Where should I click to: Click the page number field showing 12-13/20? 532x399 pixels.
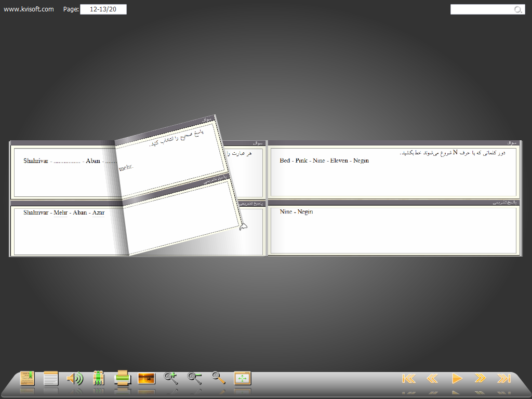click(103, 9)
